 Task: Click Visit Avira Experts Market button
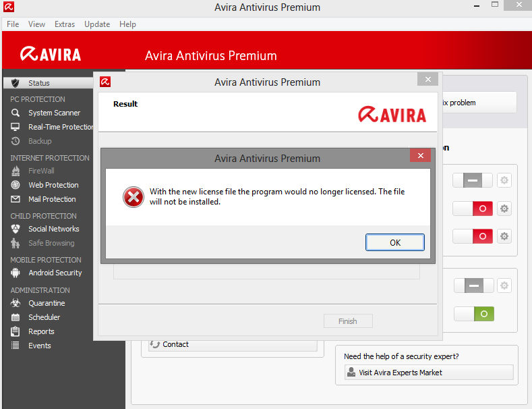[429, 373]
